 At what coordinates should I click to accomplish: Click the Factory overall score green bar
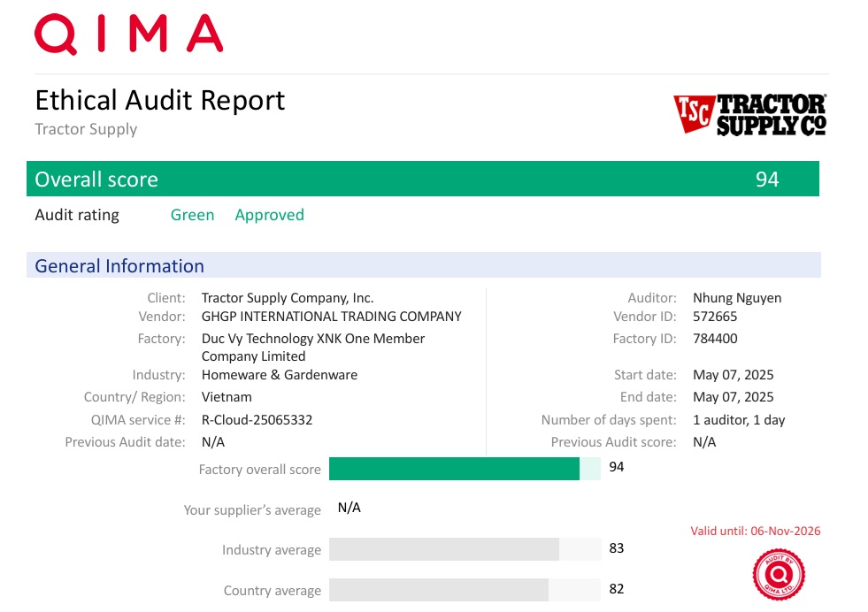point(454,469)
